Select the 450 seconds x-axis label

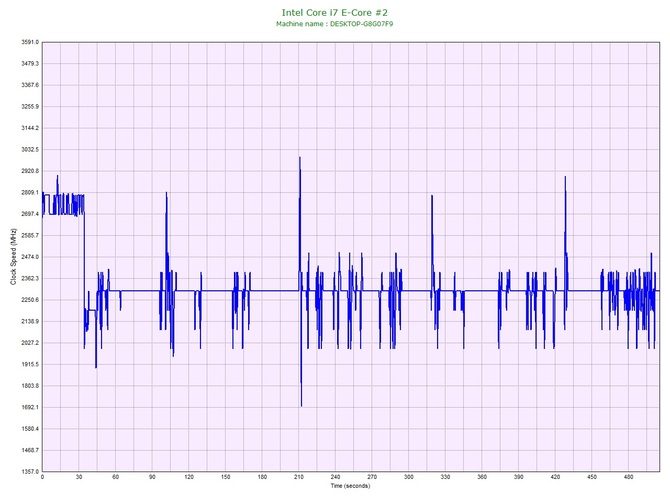click(592, 477)
